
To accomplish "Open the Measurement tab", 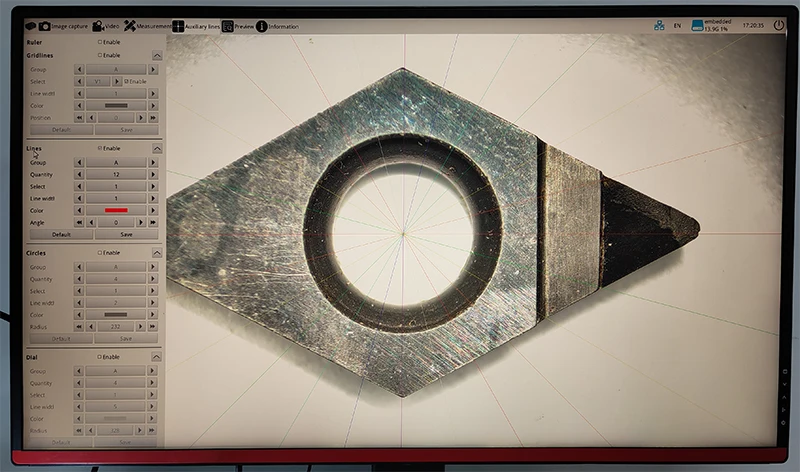I will coord(147,26).
